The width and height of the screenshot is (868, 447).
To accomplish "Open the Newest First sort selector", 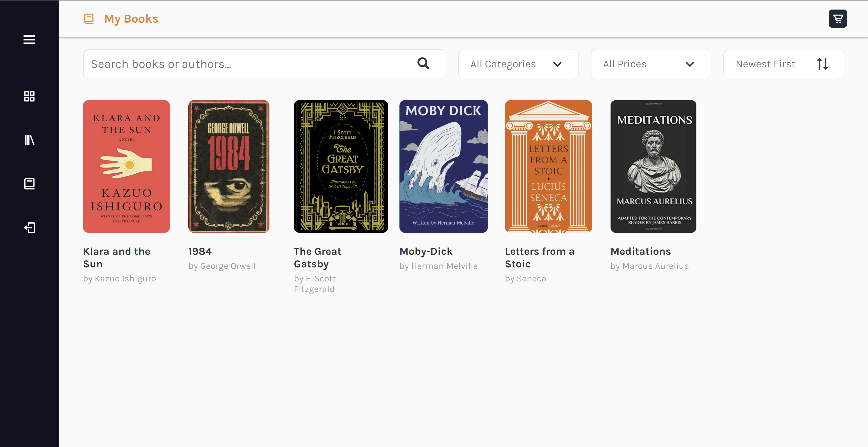I will coord(783,64).
